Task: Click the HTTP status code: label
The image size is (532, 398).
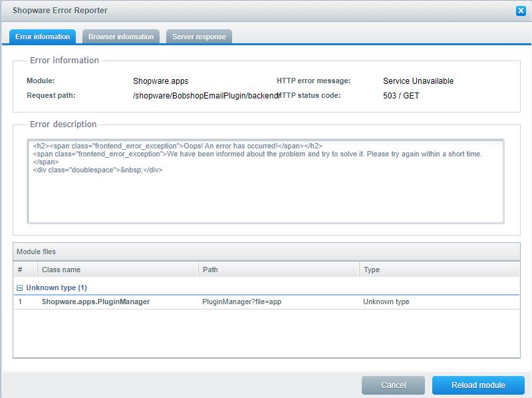Action: click(x=309, y=95)
